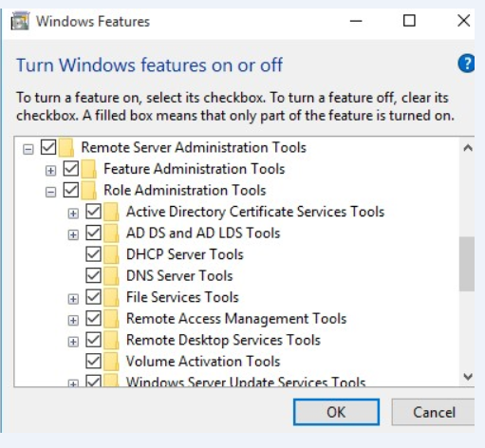The width and height of the screenshot is (485, 448).
Task: Select Remote Desktop Services Tools label
Action: tap(223, 340)
